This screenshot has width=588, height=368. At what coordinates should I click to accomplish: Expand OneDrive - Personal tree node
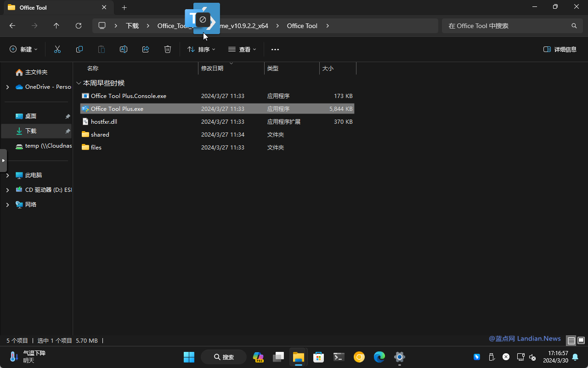point(7,87)
